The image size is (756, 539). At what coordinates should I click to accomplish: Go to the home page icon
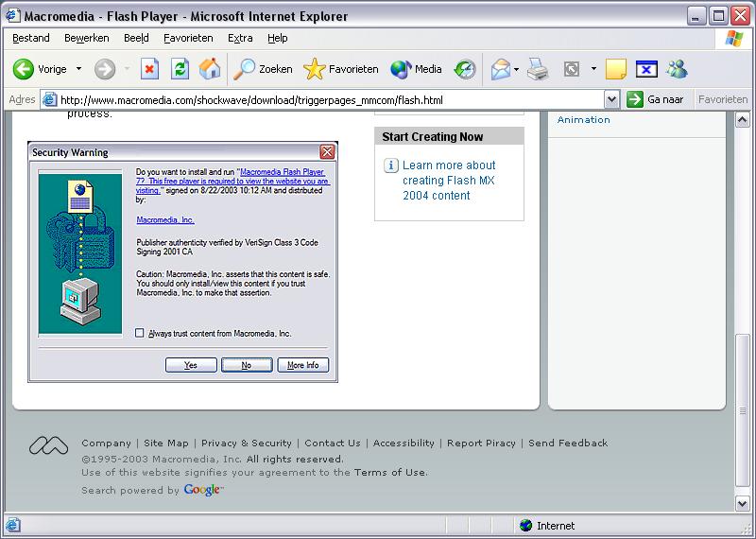pos(210,69)
